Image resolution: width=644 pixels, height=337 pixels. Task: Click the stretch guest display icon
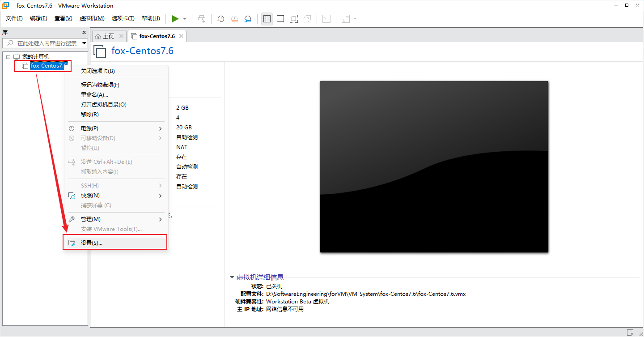click(x=346, y=19)
